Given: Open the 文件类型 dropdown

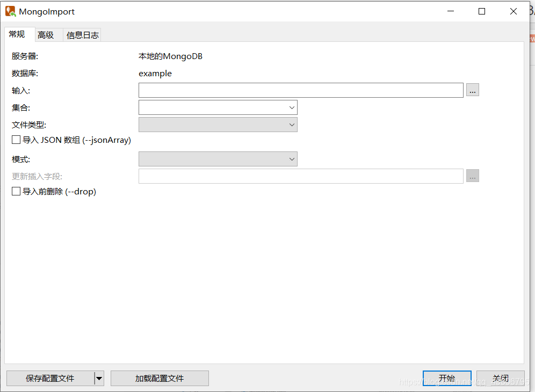Looking at the screenshot, I should [292, 124].
